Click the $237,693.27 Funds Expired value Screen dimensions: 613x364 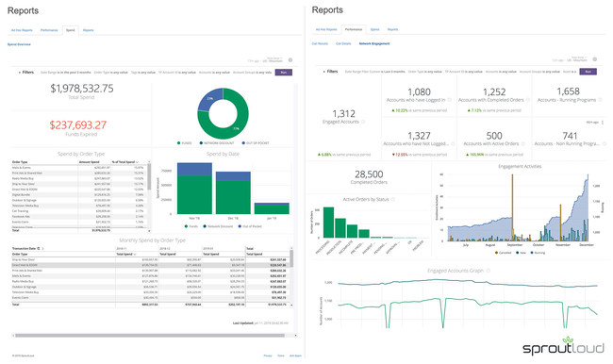tap(77, 125)
